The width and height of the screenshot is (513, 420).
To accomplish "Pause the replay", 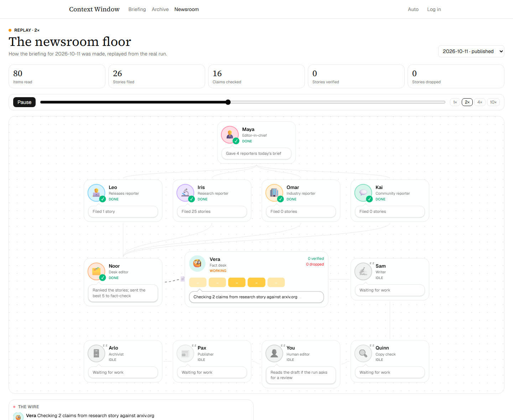I will pos(25,102).
